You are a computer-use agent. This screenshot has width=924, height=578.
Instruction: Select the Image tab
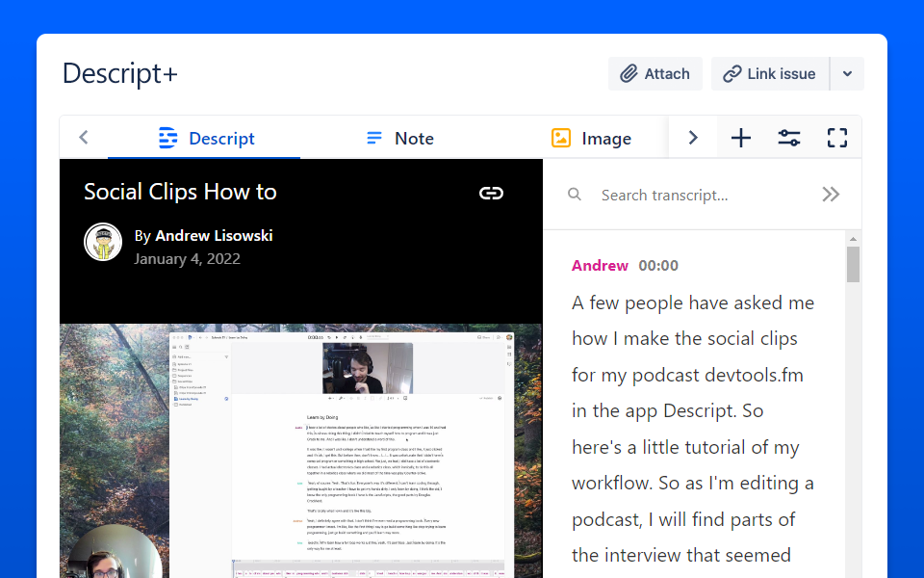pyautogui.click(x=591, y=138)
